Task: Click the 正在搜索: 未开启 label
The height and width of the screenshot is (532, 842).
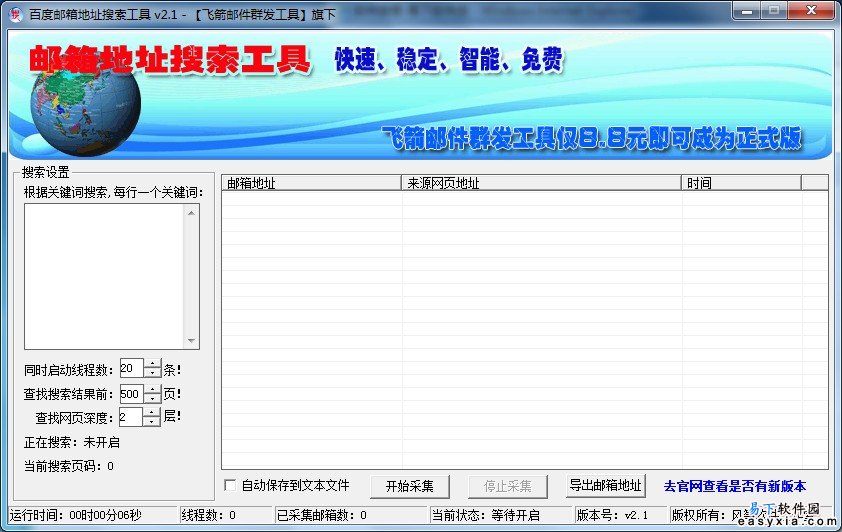Action: (x=72, y=442)
